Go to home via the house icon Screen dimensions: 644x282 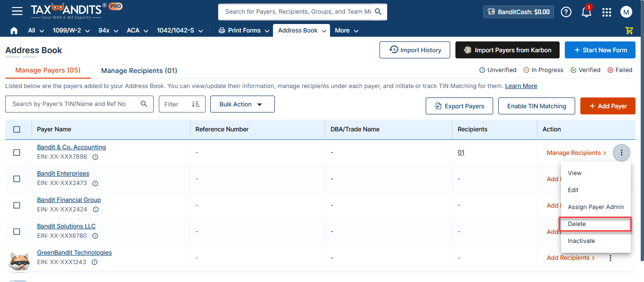(x=14, y=31)
